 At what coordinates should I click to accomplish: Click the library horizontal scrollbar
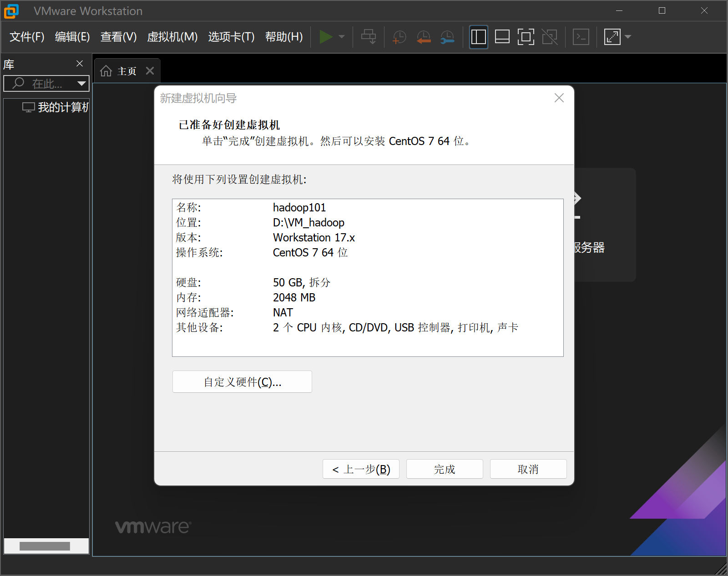pyautogui.click(x=45, y=546)
